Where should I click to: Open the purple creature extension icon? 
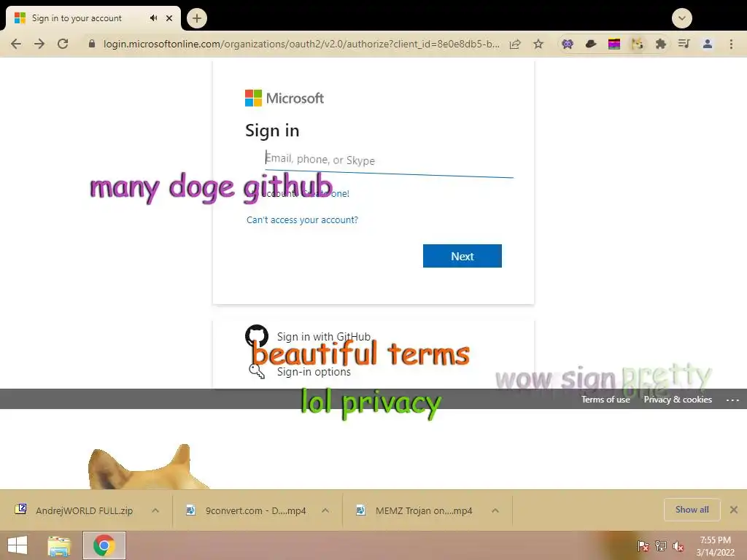point(567,44)
